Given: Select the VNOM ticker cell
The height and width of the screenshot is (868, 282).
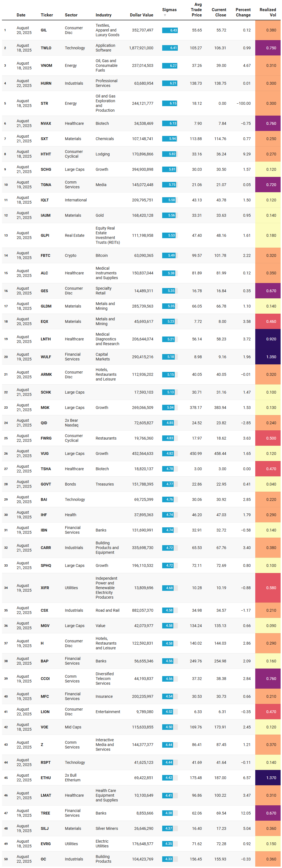Looking at the screenshot, I should point(47,66).
